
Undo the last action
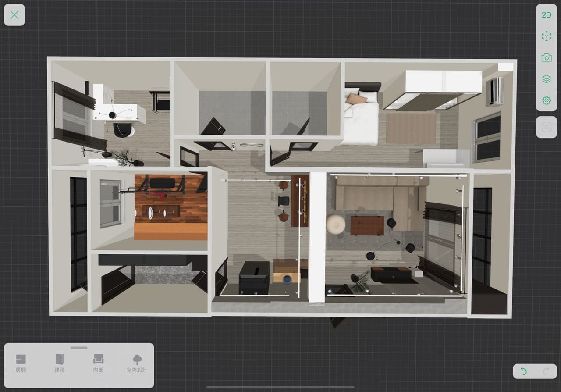click(523, 371)
